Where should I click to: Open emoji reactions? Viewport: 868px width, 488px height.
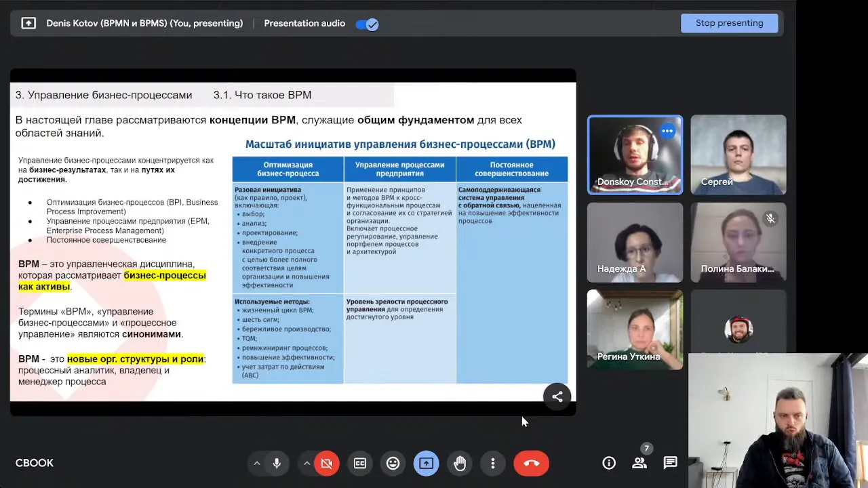[x=393, y=463]
